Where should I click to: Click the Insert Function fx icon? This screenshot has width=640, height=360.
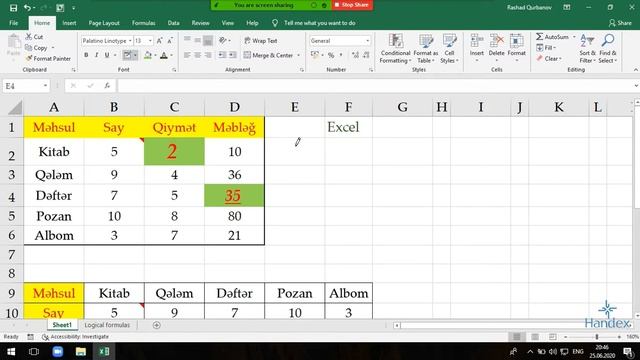(x=107, y=86)
